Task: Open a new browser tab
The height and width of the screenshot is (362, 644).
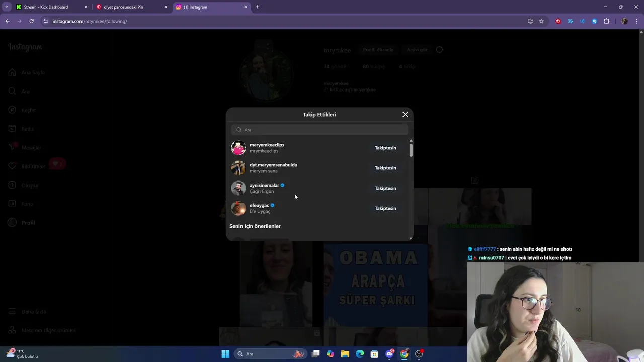Action: (x=258, y=7)
